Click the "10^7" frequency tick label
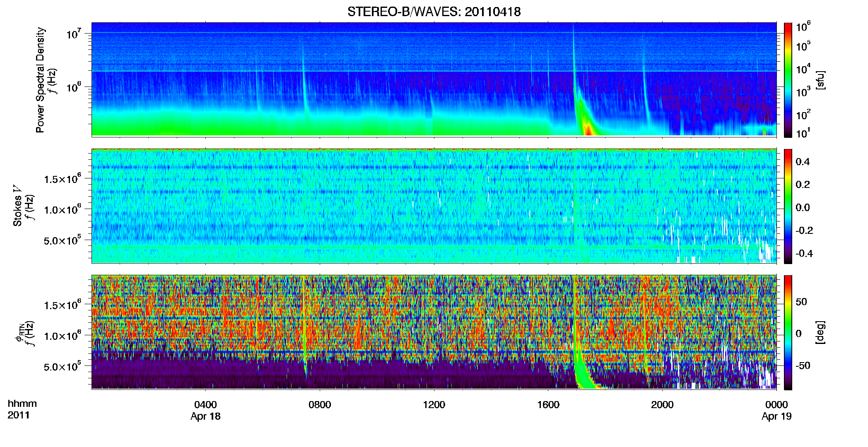868x447 pixels. coord(73,34)
